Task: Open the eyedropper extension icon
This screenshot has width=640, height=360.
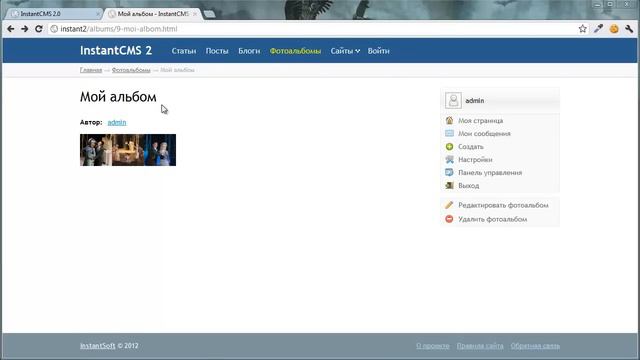Action: 598,29
